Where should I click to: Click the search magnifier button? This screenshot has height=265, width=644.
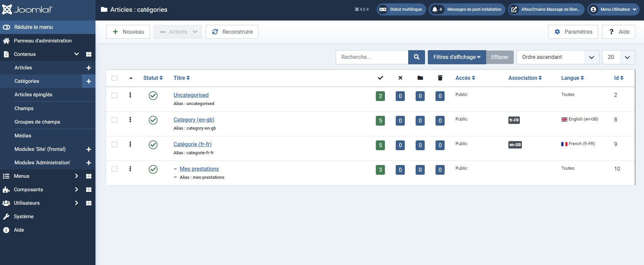click(x=417, y=57)
